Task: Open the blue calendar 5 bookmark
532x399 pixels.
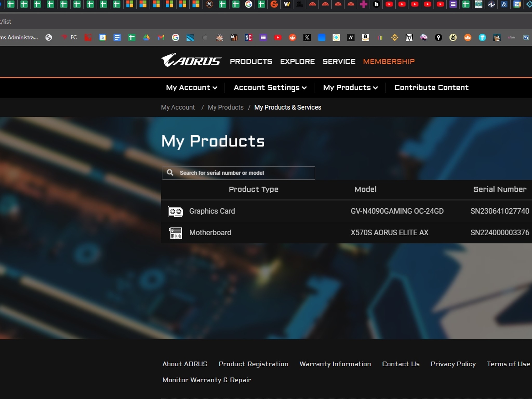Action: 103,38
